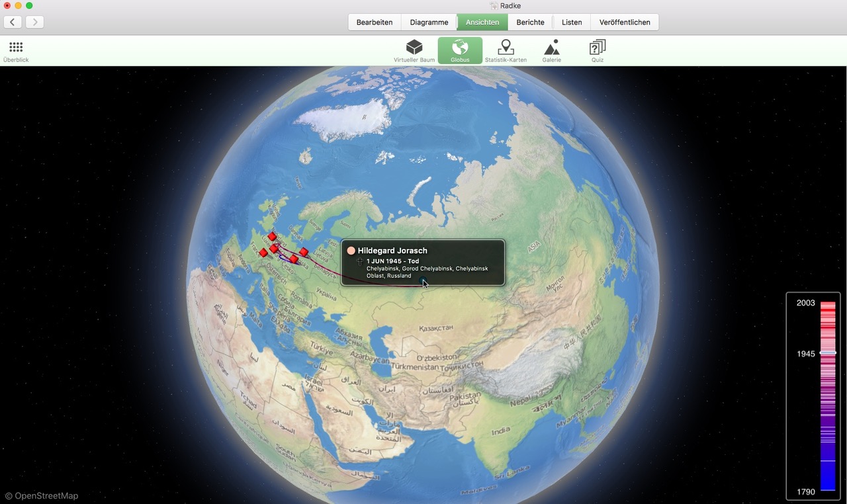Switch to the Listen tab
Viewport: 847px width, 504px height.
coord(572,22)
